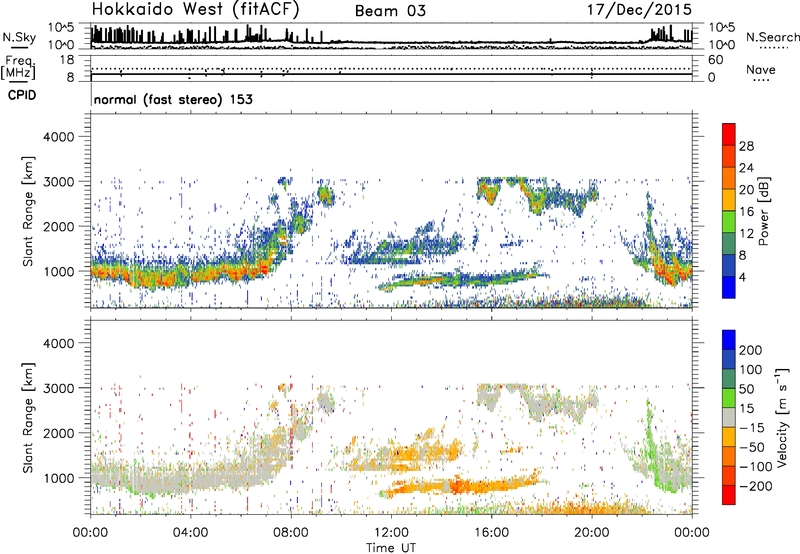800x554 pixels.
Task: Click the '200' velocity colorbar tick
Action: pos(751,350)
